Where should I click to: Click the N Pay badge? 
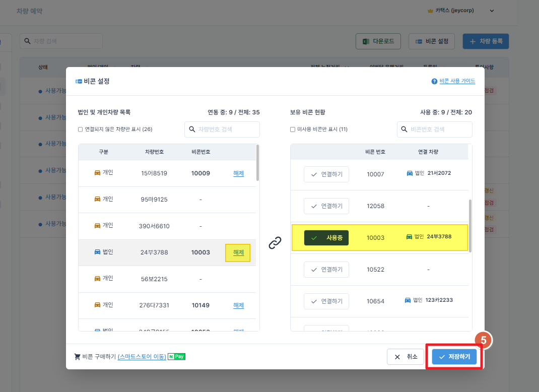176,357
